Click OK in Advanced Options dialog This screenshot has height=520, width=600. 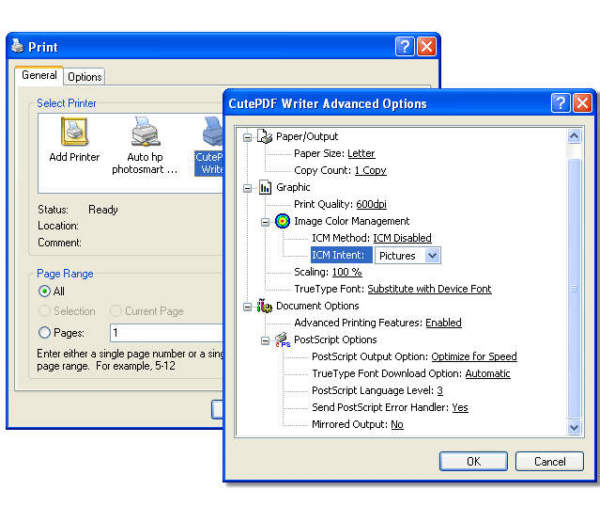(x=473, y=461)
